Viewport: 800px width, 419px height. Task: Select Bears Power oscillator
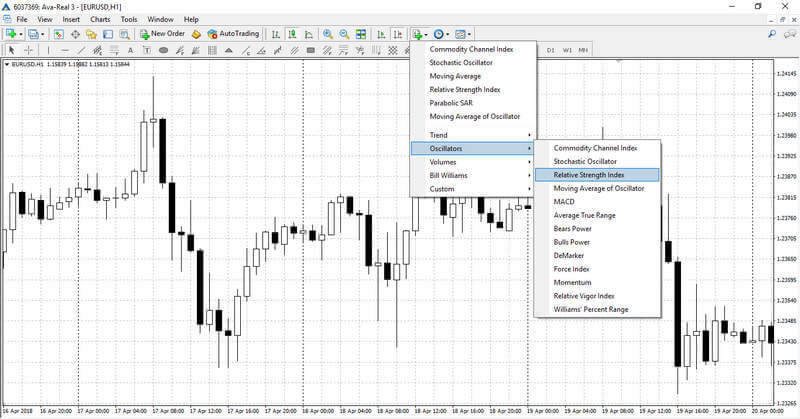coord(597,229)
